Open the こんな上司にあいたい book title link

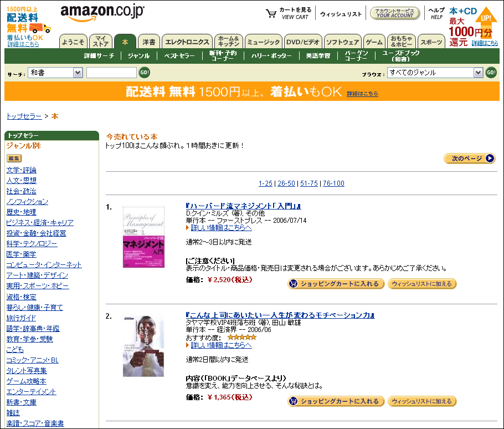pyautogui.click(x=280, y=315)
